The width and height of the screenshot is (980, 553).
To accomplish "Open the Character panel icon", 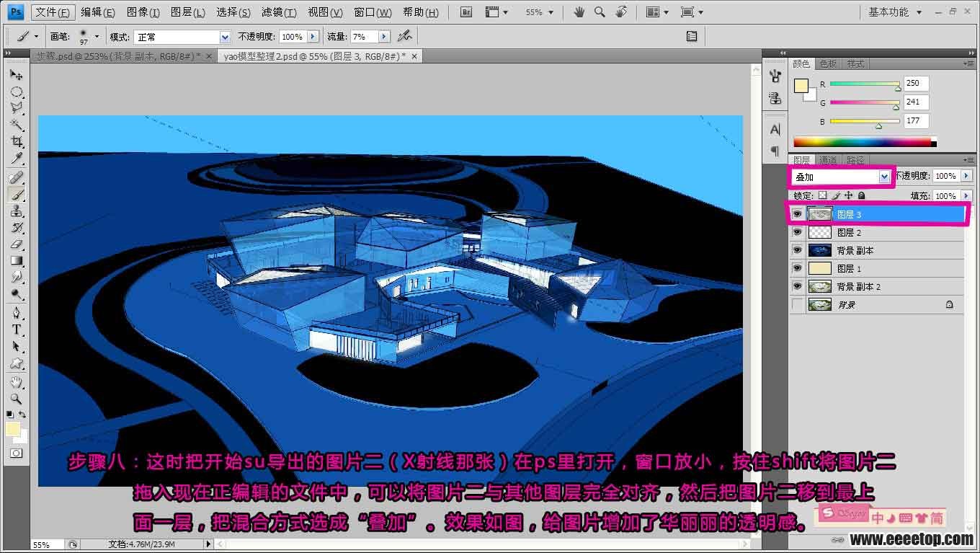I will (x=775, y=130).
